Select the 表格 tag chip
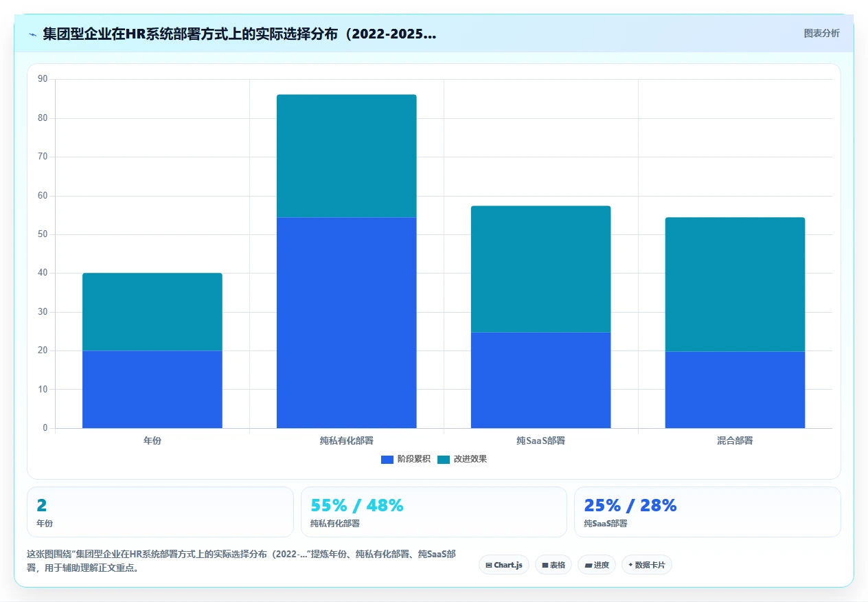 (x=553, y=565)
